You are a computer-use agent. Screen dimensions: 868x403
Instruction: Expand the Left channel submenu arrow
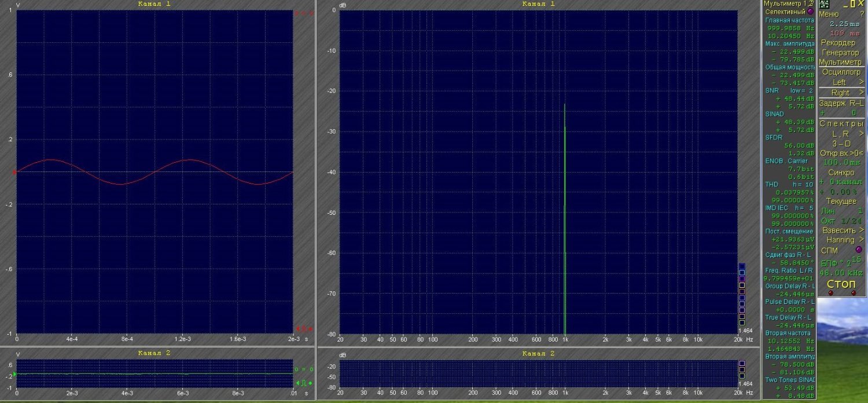(x=861, y=82)
